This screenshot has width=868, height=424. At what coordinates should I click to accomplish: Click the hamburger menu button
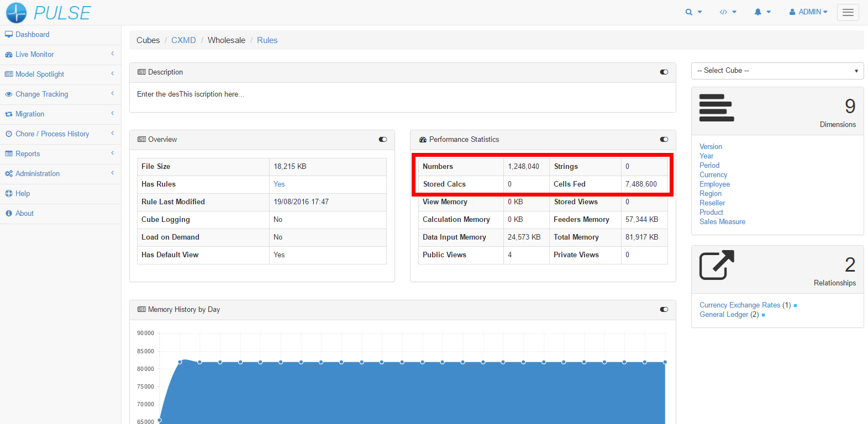coord(848,12)
